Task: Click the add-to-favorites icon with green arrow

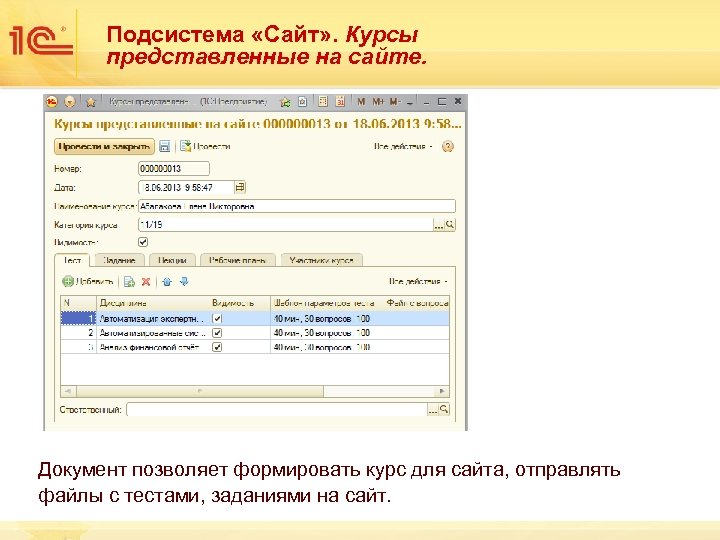Action: coord(285,102)
